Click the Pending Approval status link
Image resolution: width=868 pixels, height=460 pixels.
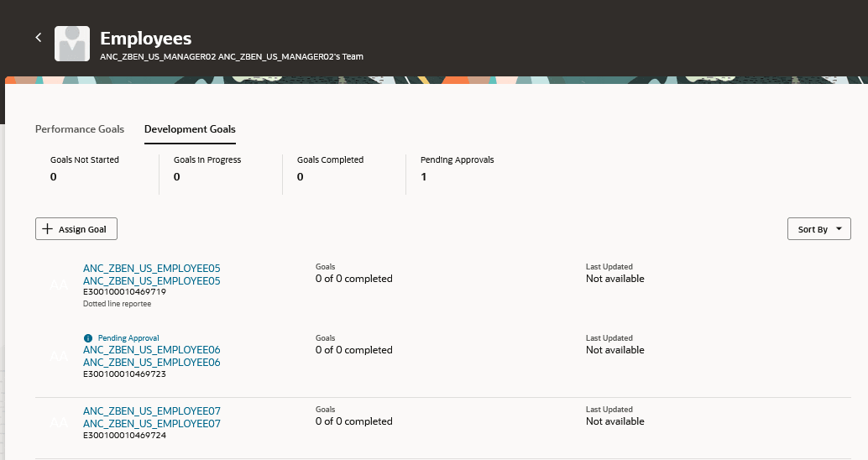128,338
